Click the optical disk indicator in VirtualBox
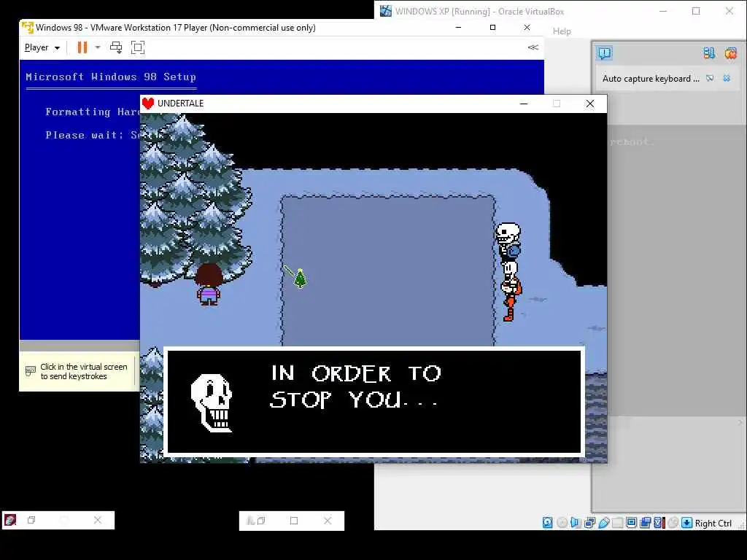The height and width of the screenshot is (560, 747). pos(562,523)
